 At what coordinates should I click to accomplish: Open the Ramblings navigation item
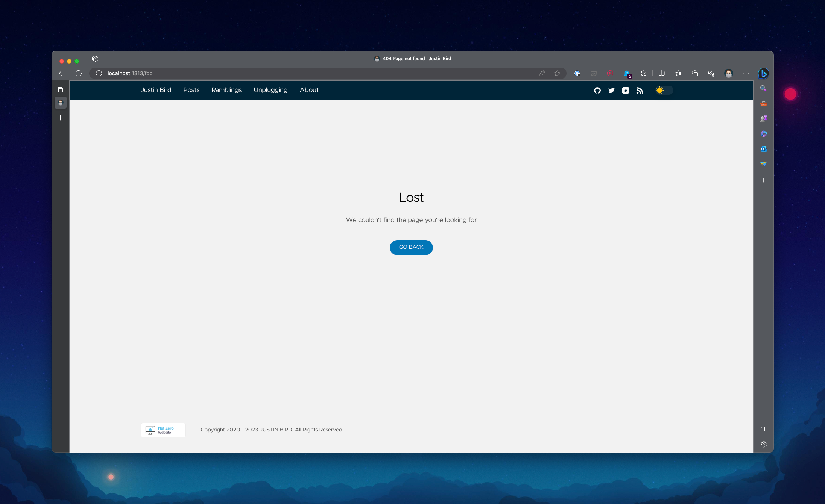click(x=226, y=90)
